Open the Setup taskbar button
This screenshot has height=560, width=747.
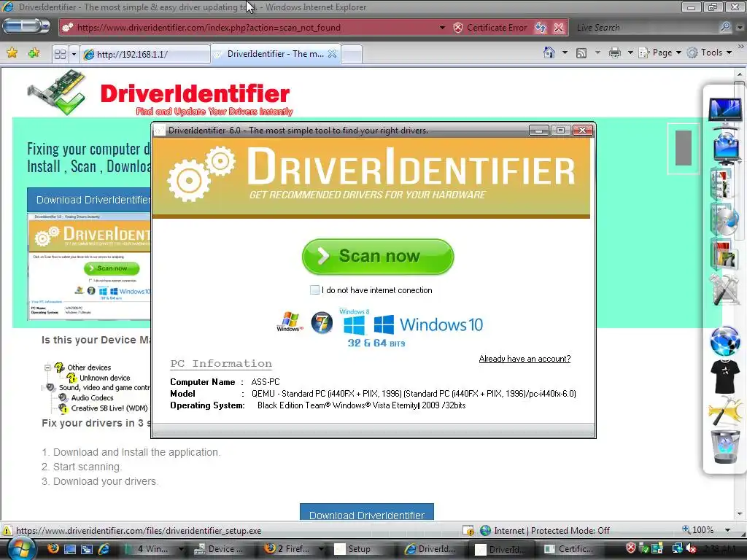(360, 549)
